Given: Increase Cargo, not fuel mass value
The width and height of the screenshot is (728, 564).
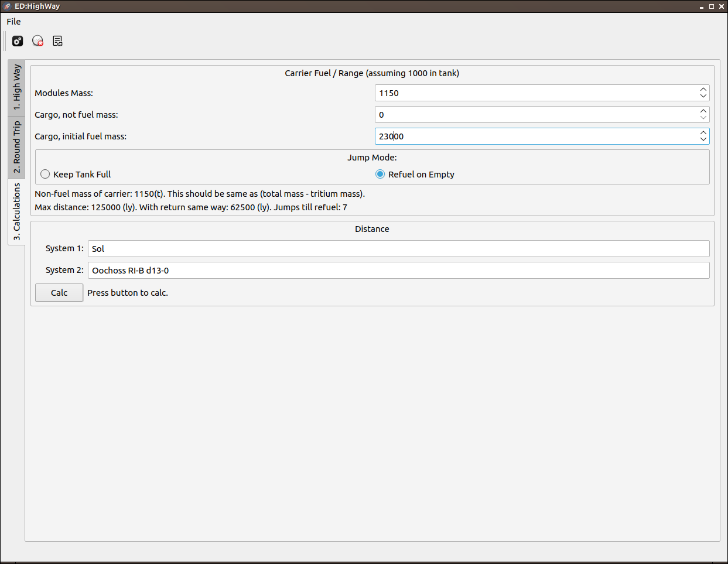Looking at the screenshot, I should [703, 111].
